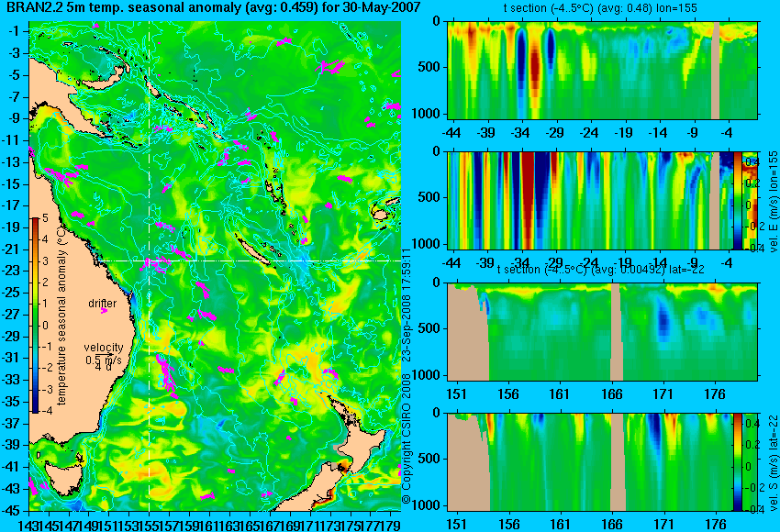This screenshot has width=780, height=532.
Task: Click the '0.4' tick on the vel. S color bar
Action: point(752,423)
